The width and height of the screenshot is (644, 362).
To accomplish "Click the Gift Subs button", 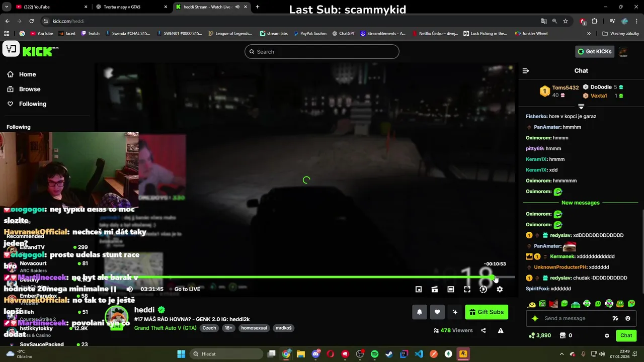I will pos(487,312).
